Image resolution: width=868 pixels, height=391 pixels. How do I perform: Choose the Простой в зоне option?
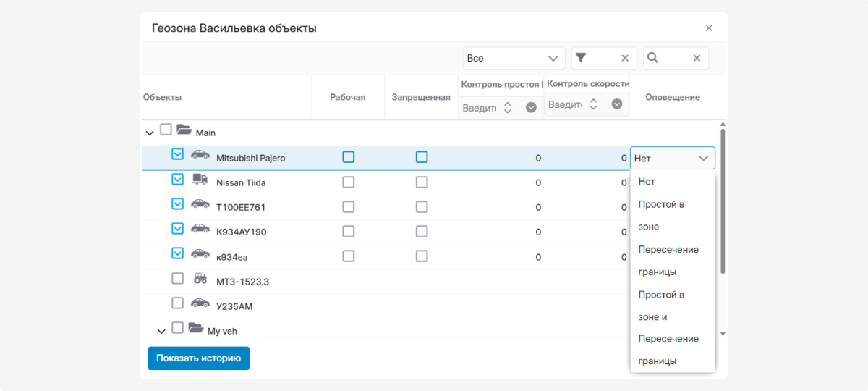click(x=672, y=215)
